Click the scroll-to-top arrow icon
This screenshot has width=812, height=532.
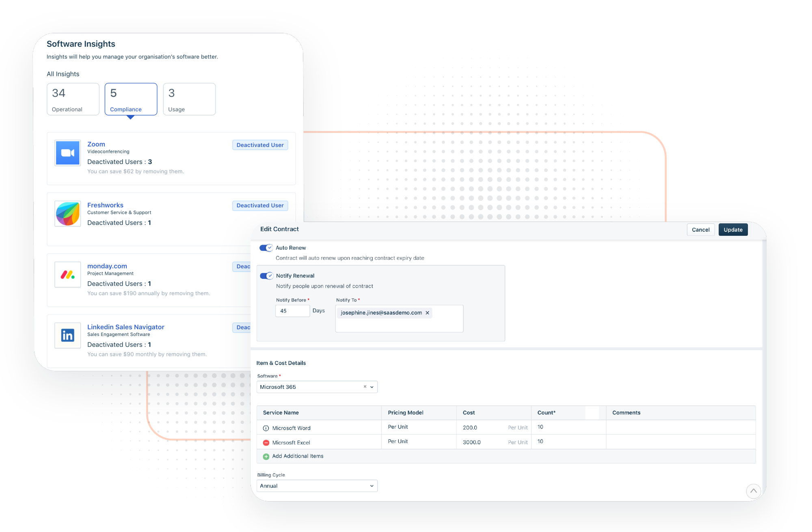click(754, 491)
